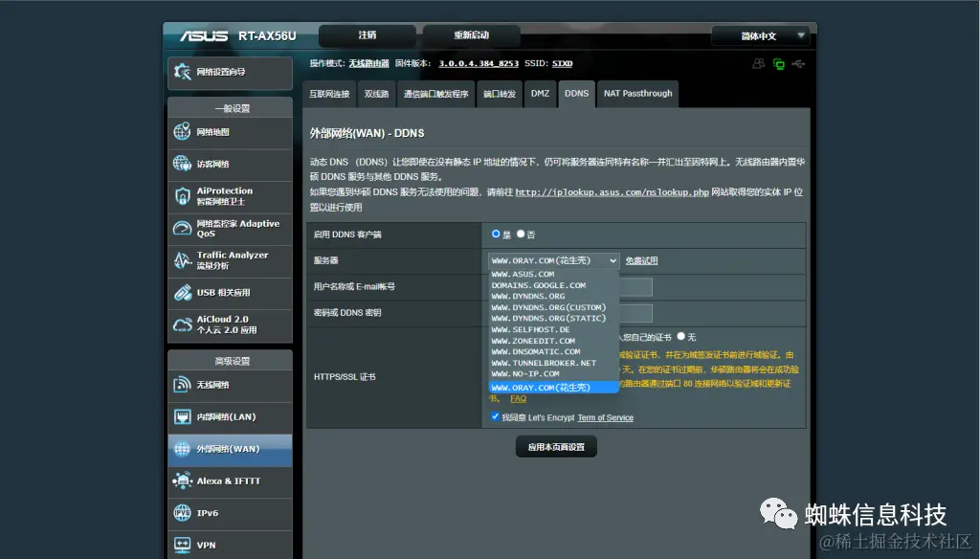
Task: Open the NAT Passthrough tab
Action: coord(637,94)
